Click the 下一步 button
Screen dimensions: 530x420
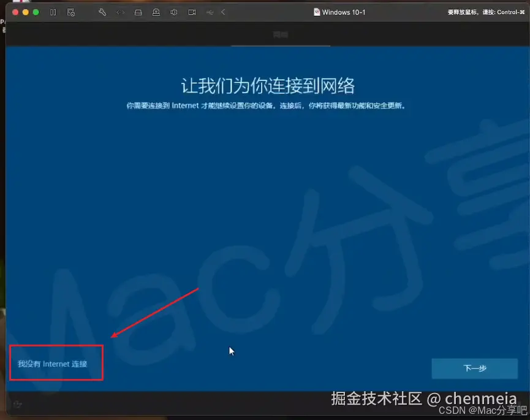tap(474, 368)
